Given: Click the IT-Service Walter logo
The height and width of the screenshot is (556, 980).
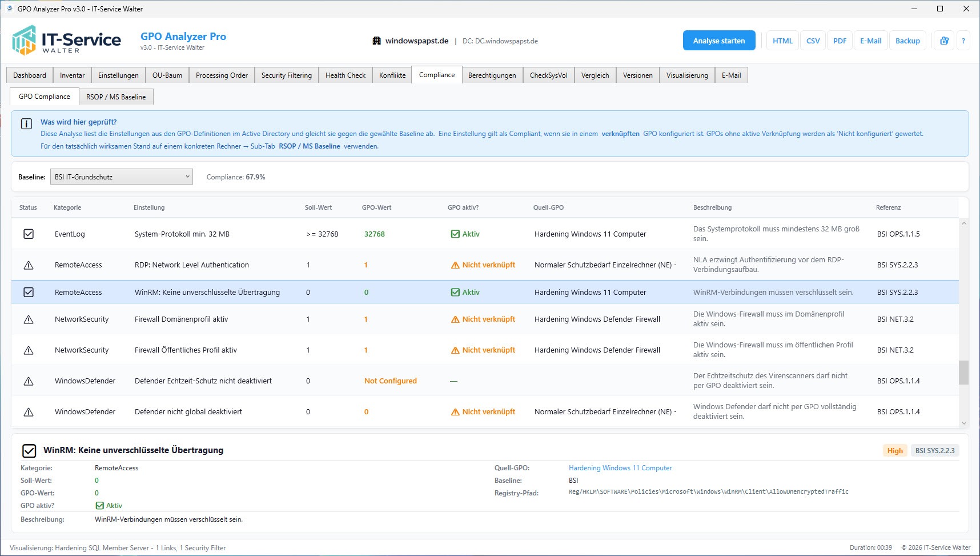Looking at the screenshot, I should (x=66, y=40).
